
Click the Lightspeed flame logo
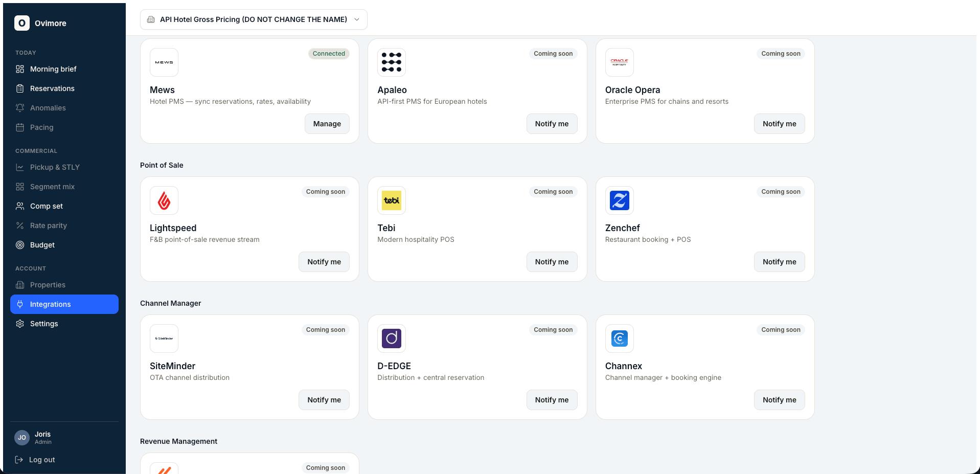coord(164,200)
